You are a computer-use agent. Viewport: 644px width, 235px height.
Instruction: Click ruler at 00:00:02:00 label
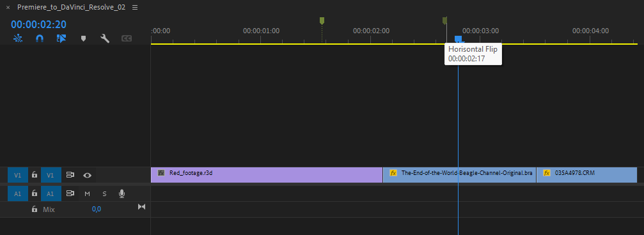[371, 31]
